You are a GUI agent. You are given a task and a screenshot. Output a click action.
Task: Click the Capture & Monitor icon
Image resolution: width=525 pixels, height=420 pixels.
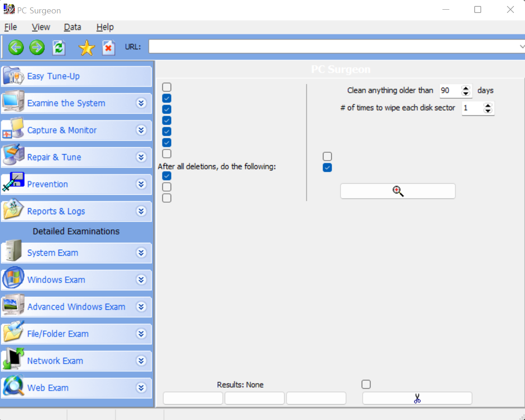[x=13, y=128]
